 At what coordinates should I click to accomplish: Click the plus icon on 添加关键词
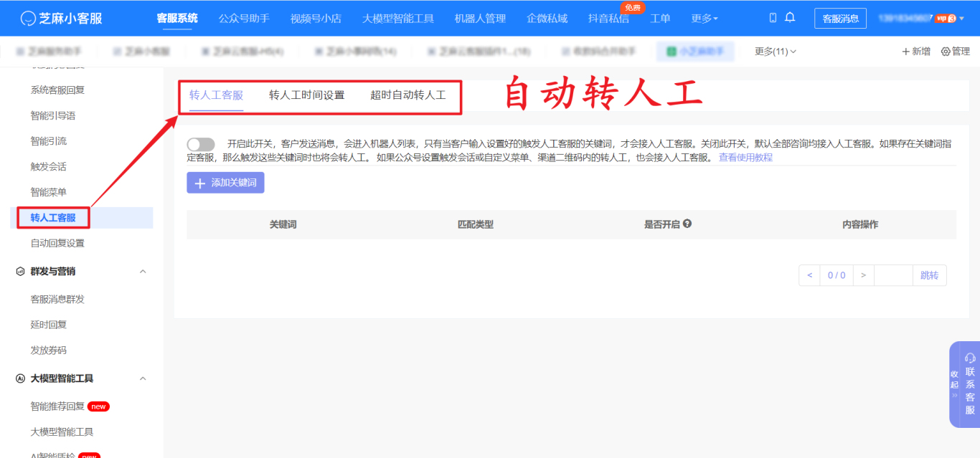pyautogui.click(x=199, y=183)
